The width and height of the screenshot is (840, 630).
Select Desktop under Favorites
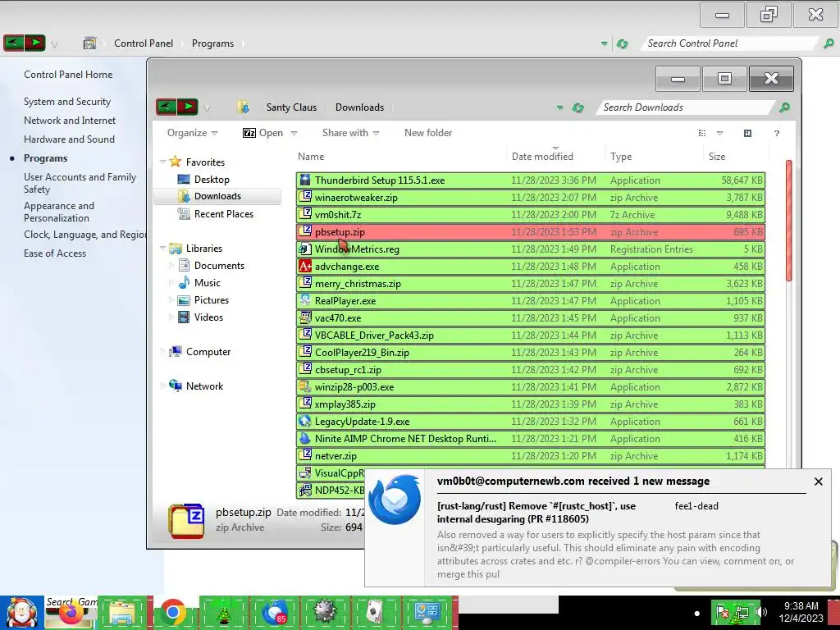[x=212, y=180]
